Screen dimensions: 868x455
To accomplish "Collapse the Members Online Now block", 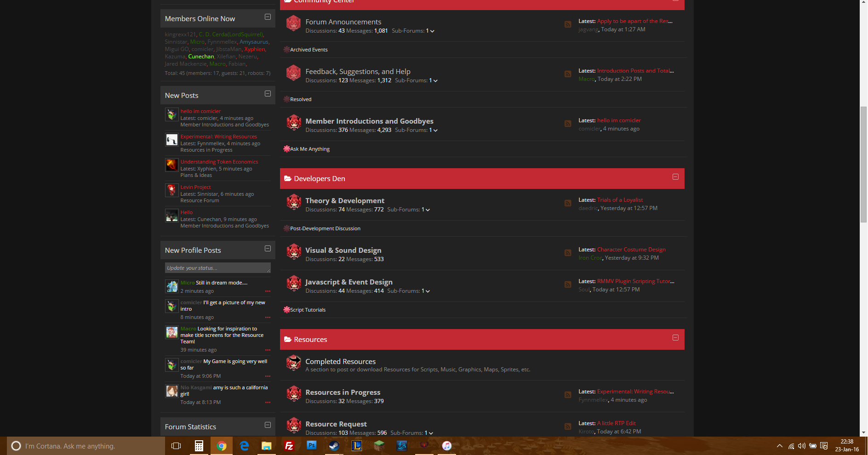I will pos(268,17).
